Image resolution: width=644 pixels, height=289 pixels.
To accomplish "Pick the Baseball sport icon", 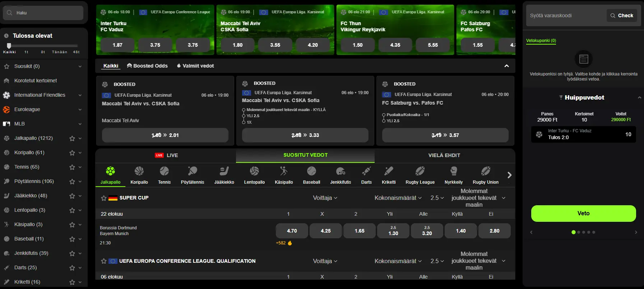I will [311, 171].
